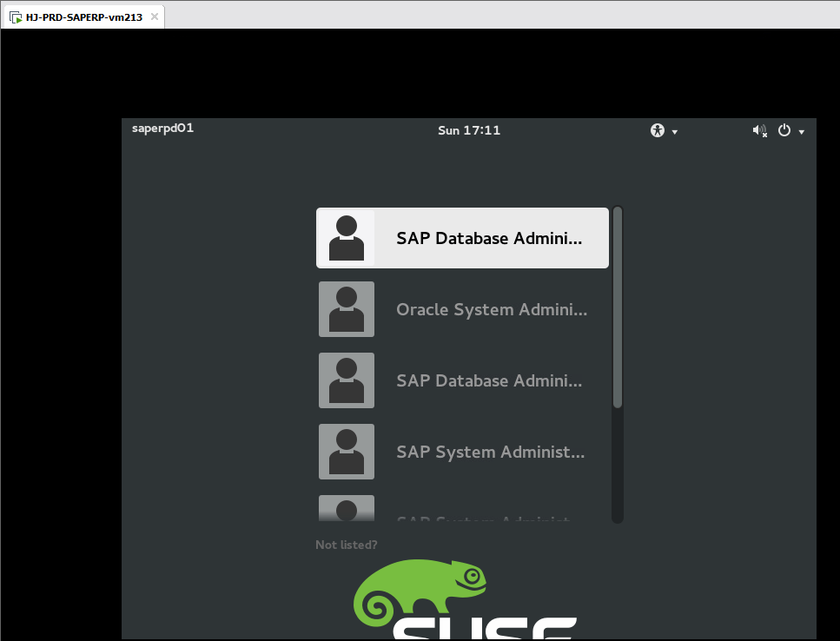
Task: Switch to HJ-PRD-SAPERP-vm213 tab
Action: [x=83, y=17]
